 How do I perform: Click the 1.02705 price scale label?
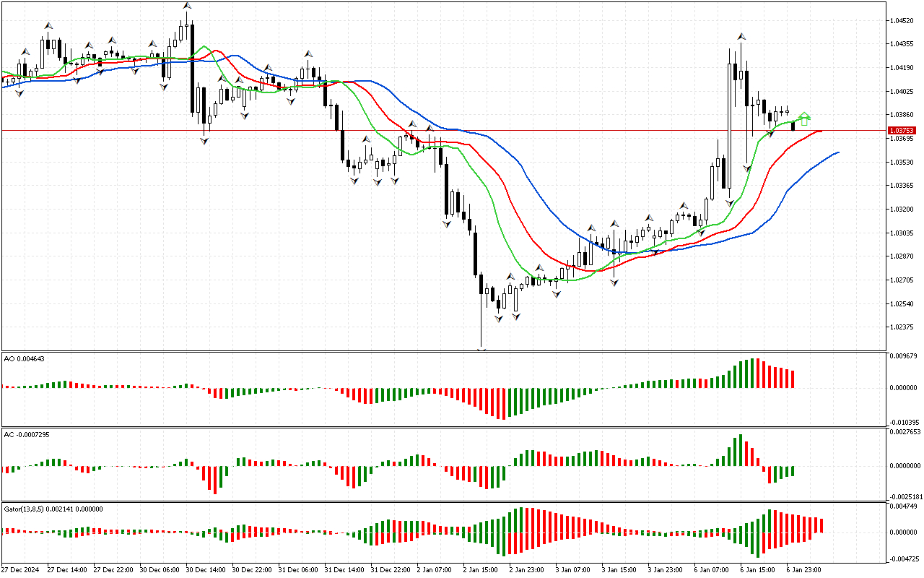click(x=902, y=280)
